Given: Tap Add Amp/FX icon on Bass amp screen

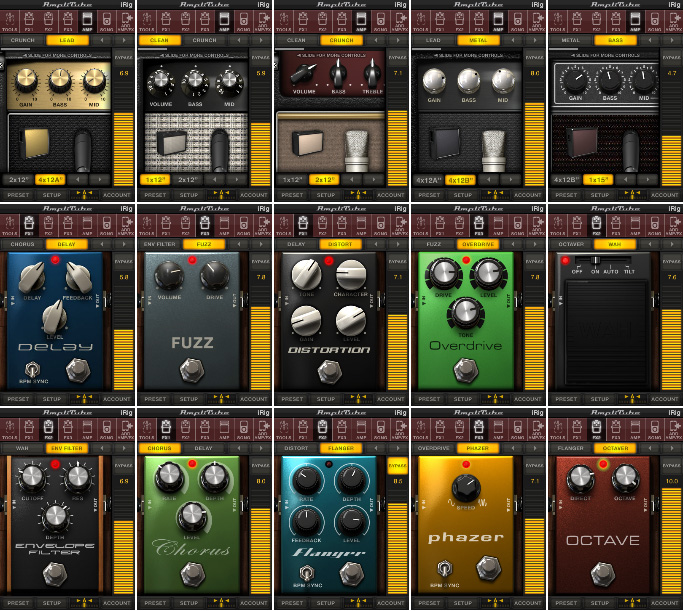Looking at the screenshot, I should [x=674, y=21].
